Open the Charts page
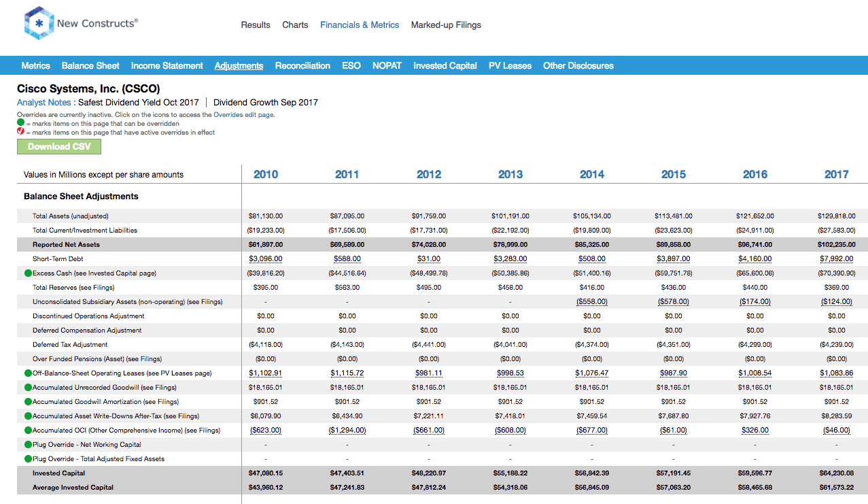 coord(295,25)
